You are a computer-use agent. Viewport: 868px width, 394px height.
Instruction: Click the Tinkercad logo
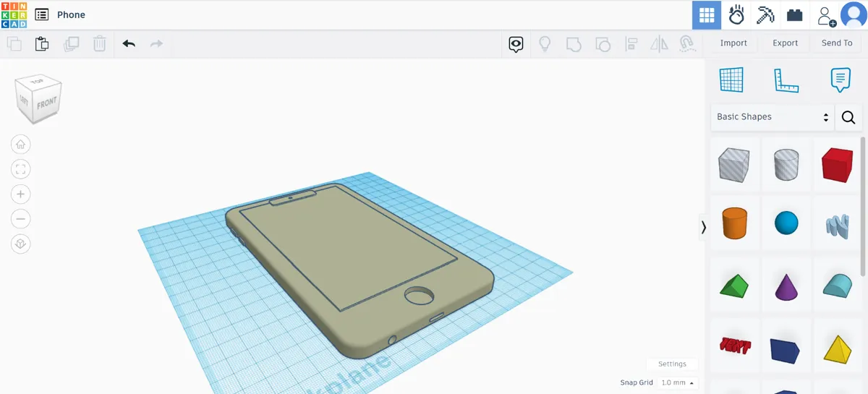[x=14, y=14]
